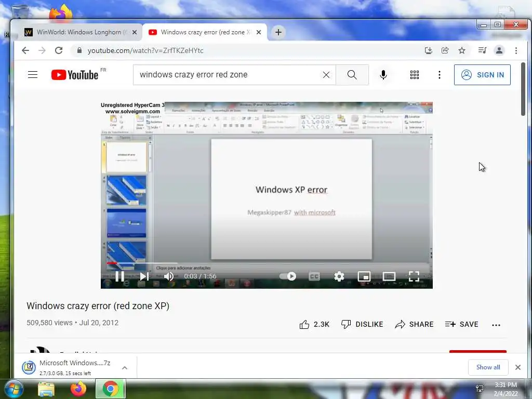The image size is (532, 399).
Task: Share this page icon in address bar
Action: tap(445, 50)
